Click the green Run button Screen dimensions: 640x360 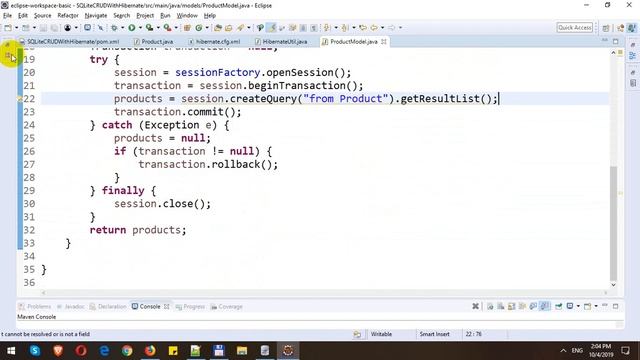[131, 28]
